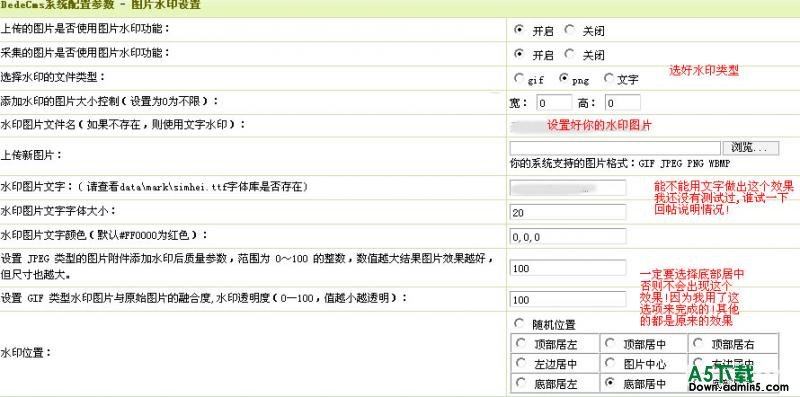This screenshot has height=397, width=800.
Task: Enable watermark for collected images (开启)
Action: [519, 53]
